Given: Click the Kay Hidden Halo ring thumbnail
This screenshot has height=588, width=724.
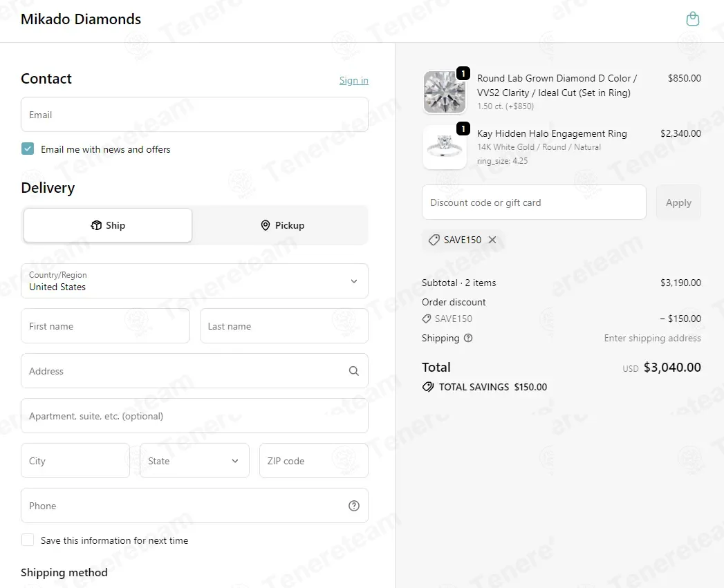Looking at the screenshot, I should tap(444, 147).
